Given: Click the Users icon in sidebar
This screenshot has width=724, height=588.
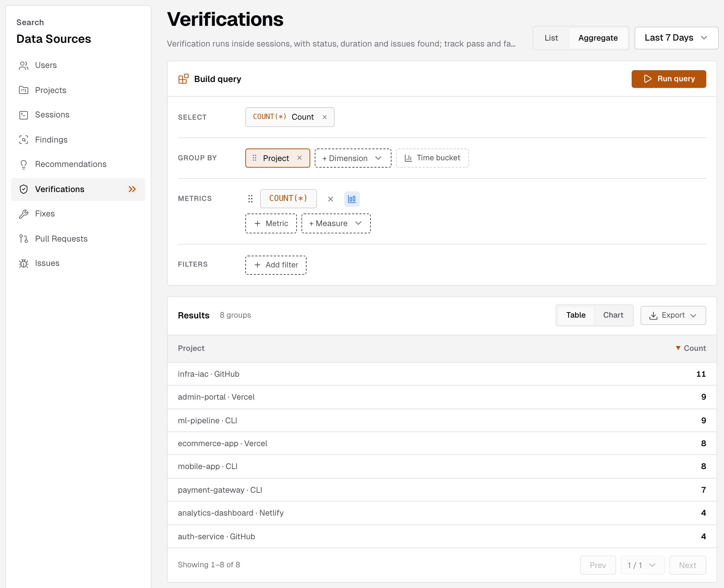Looking at the screenshot, I should (x=24, y=65).
